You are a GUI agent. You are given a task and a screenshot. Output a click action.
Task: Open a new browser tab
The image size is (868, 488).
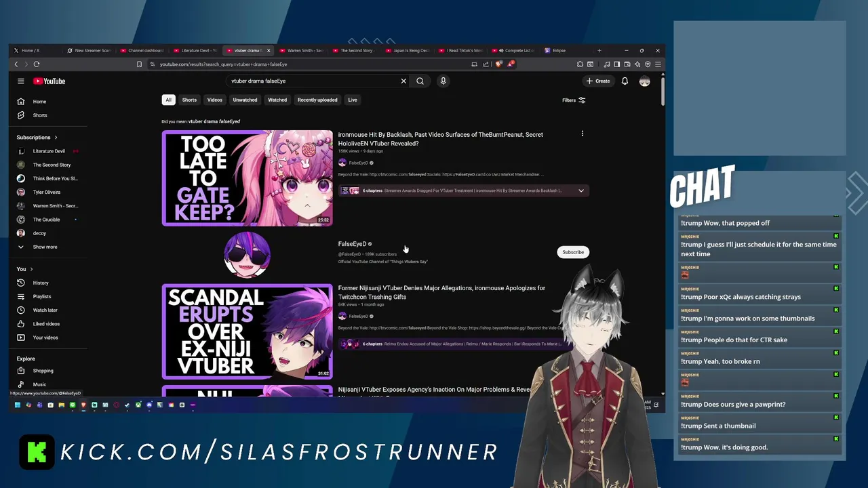(599, 50)
